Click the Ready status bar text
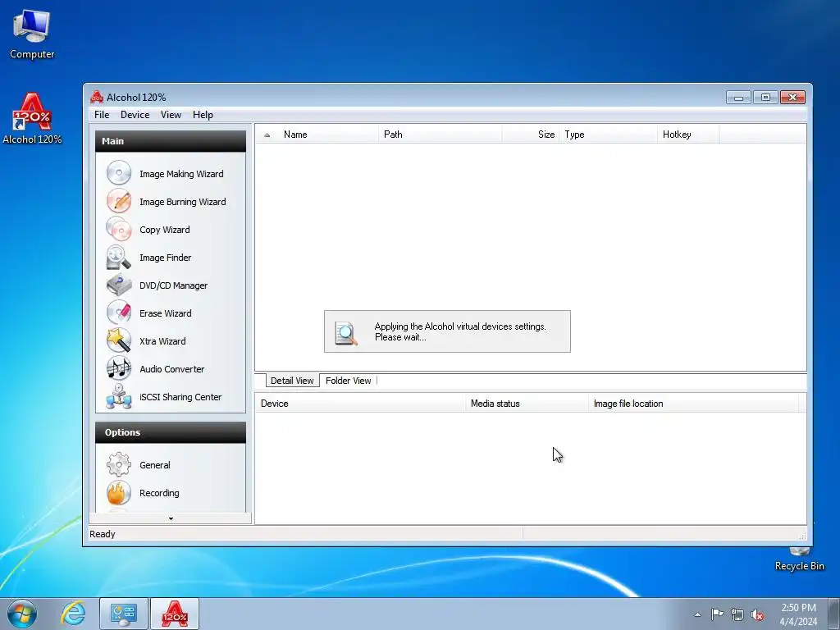The height and width of the screenshot is (630, 840). click(x=103, y=534)
